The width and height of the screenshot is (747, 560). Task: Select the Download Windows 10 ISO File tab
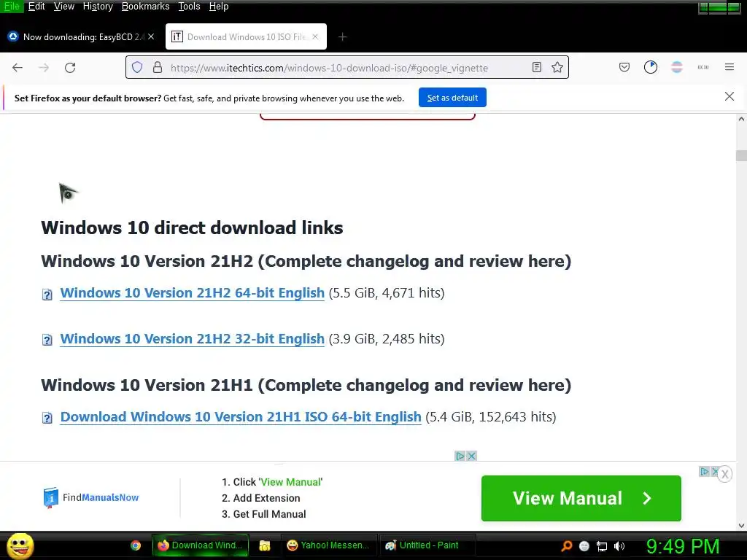[246, 36]
